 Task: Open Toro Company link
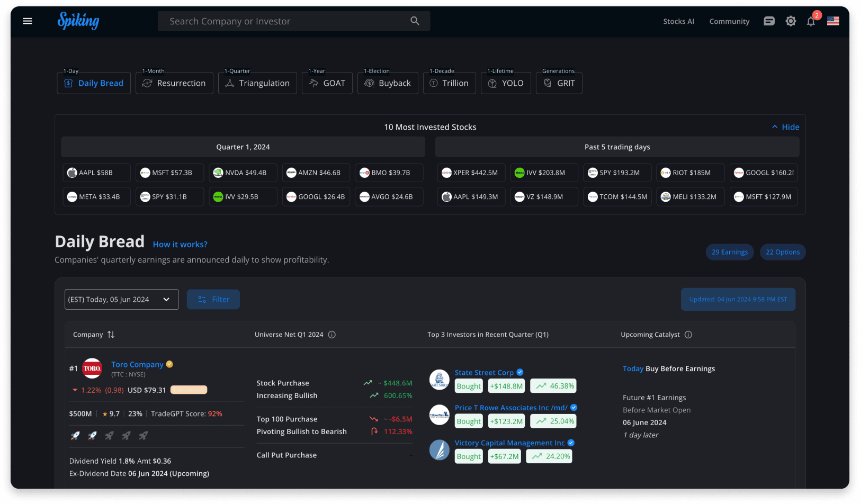point(137,364)
